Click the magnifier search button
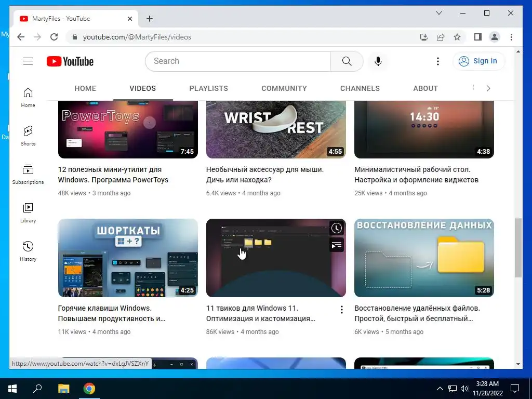Image resolution: width=532 pixels, height=399 pixels. pyautogui.click(x=347, y=61)
